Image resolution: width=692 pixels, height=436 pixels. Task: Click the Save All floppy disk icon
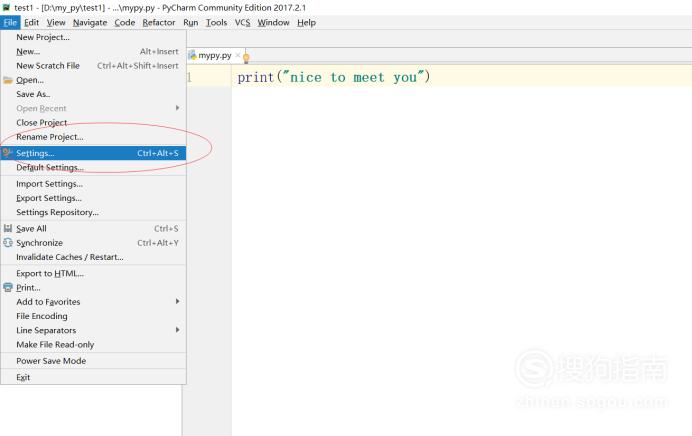(x=8, y=228)
